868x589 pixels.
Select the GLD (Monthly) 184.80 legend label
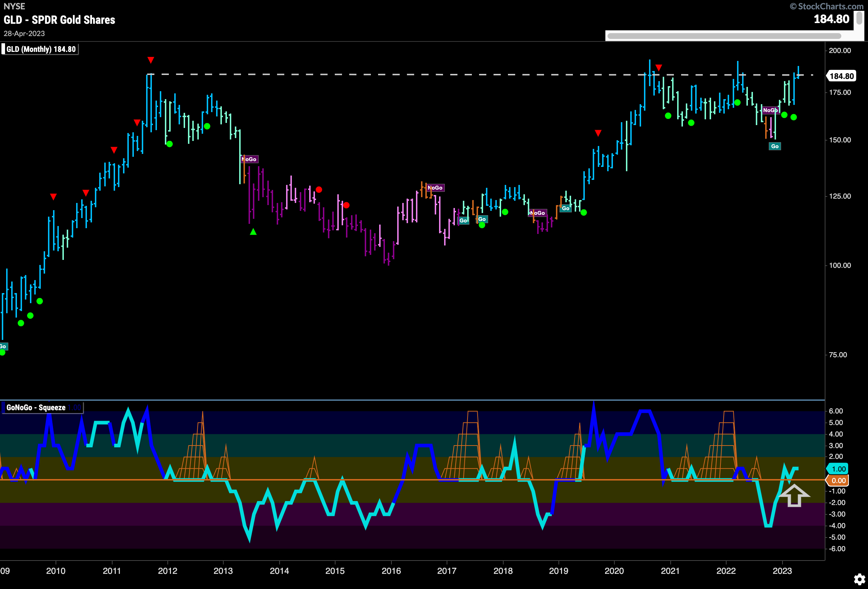pos(40,49)
